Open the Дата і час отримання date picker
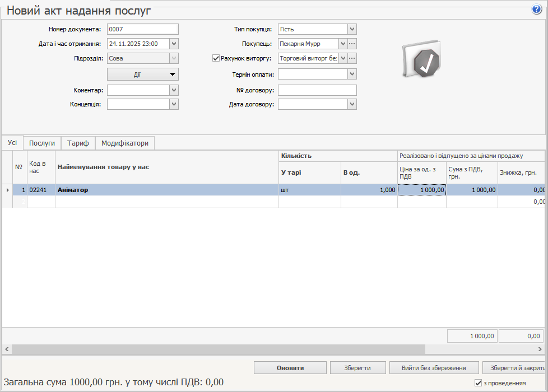 (174, 44)
